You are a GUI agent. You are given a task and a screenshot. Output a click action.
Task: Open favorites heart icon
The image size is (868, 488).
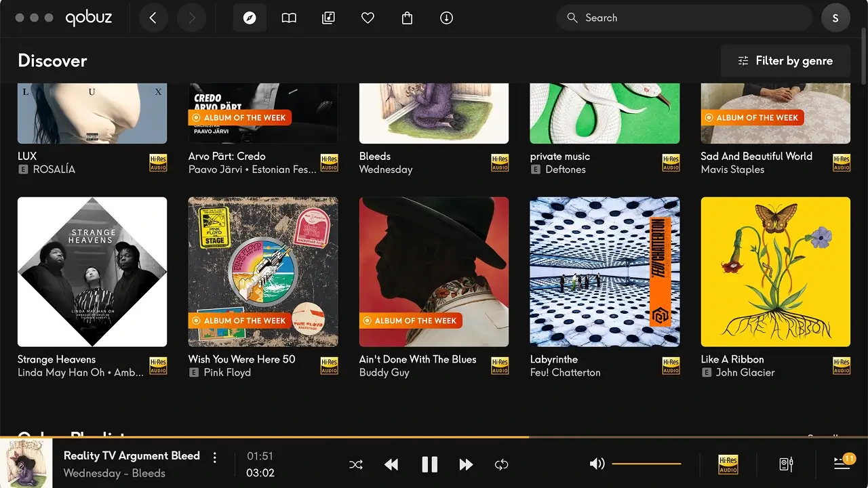368,18
